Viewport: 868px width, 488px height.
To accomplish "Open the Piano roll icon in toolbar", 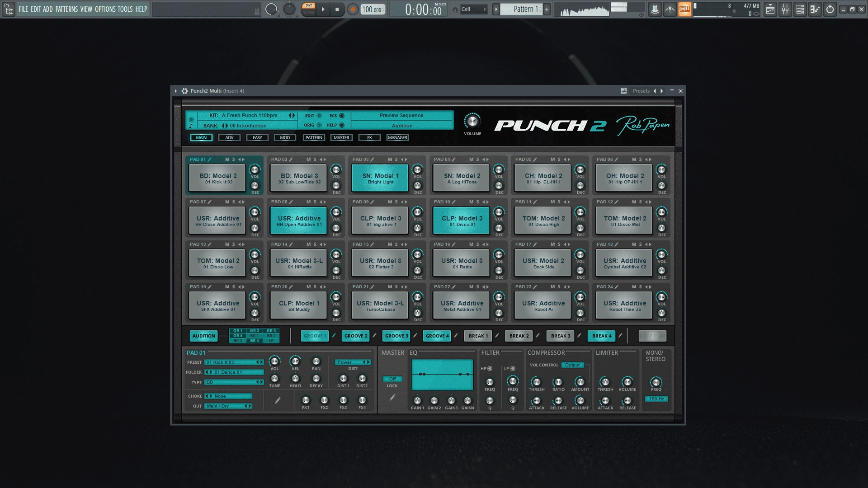I will (x=815, y=9).
